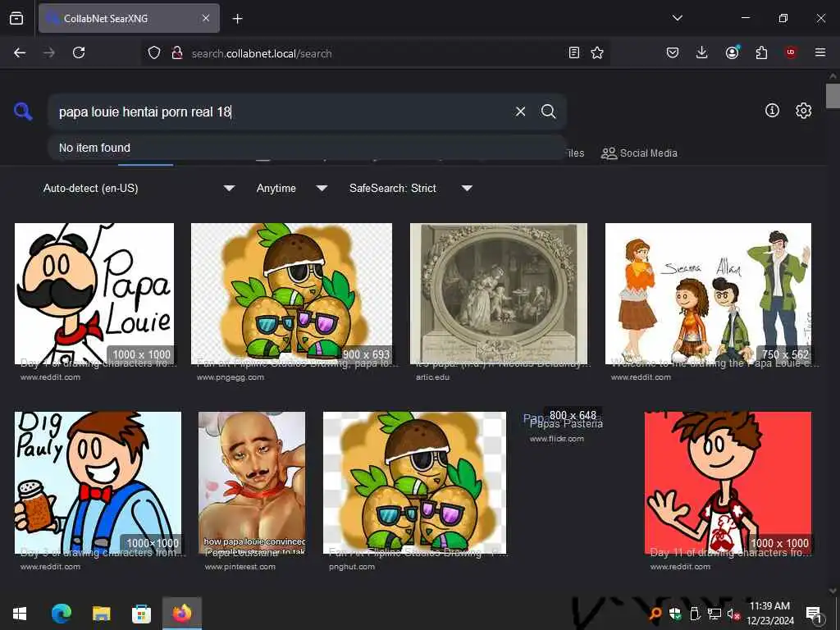Click the Firefox taskbar icon
The height and width of the screenshot is (630, 840).
point(182,614)
